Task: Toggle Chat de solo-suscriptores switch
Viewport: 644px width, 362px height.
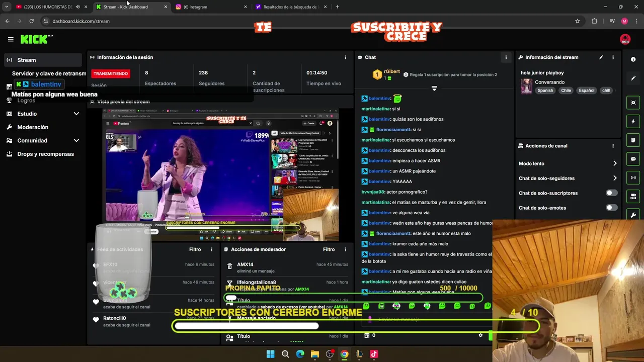Action: click(x=611, y=193)
